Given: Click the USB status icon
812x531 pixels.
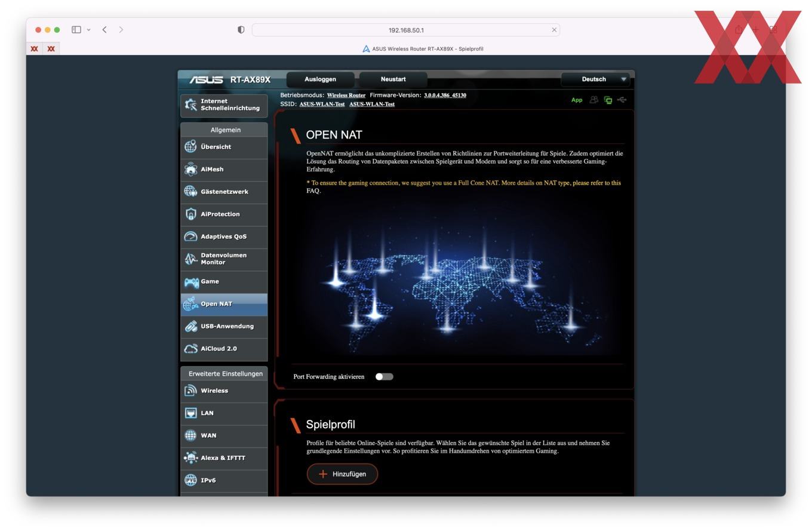Looking at the screenshot, I should 622,100.
